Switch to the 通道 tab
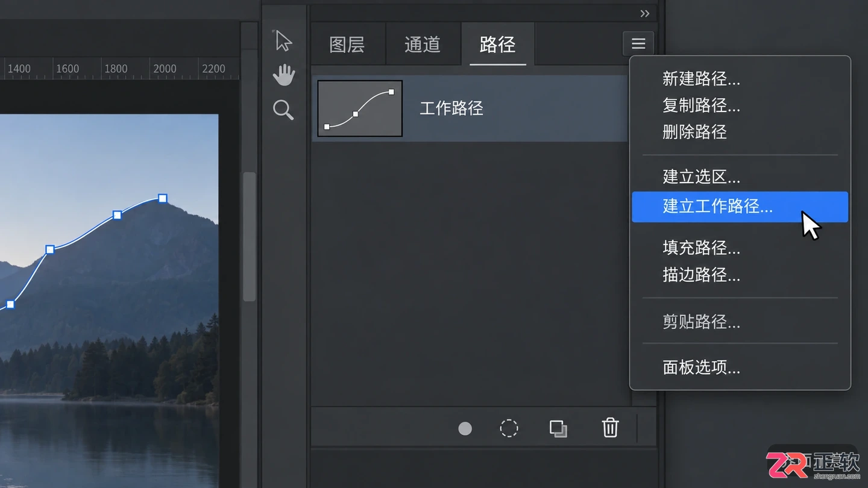This screenshot has height=488, width=868. [423, 45]
